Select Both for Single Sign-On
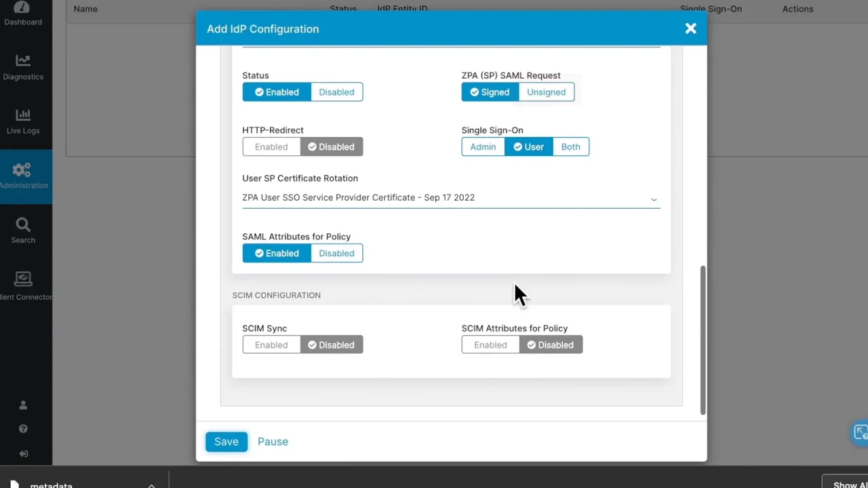The height and width of the screenshot is (488, 868). (570, 147)
